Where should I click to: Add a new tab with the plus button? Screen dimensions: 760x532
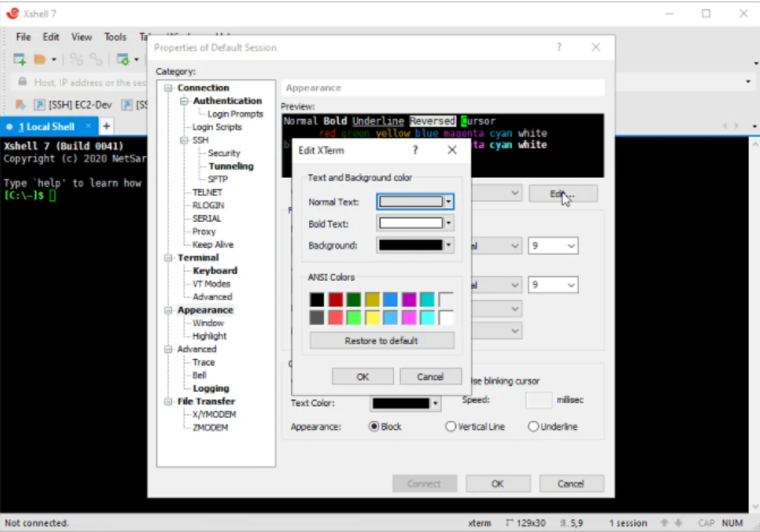[x=107, y=126]
